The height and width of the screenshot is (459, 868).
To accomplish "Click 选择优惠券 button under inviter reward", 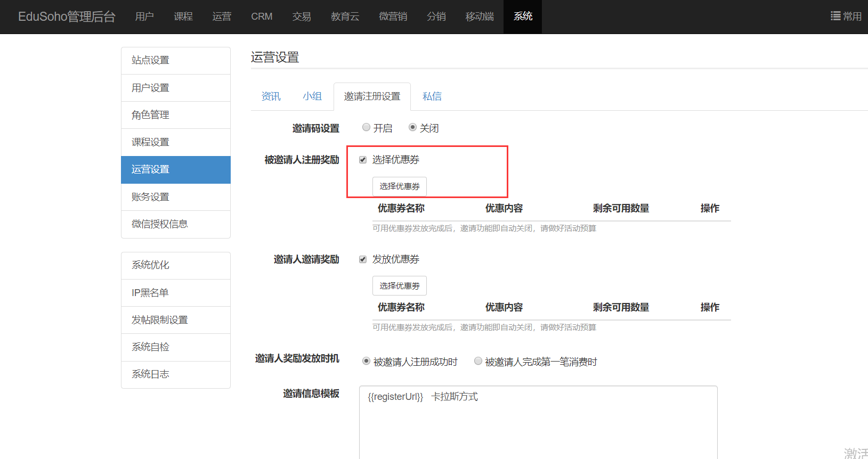I will [399, 286].
